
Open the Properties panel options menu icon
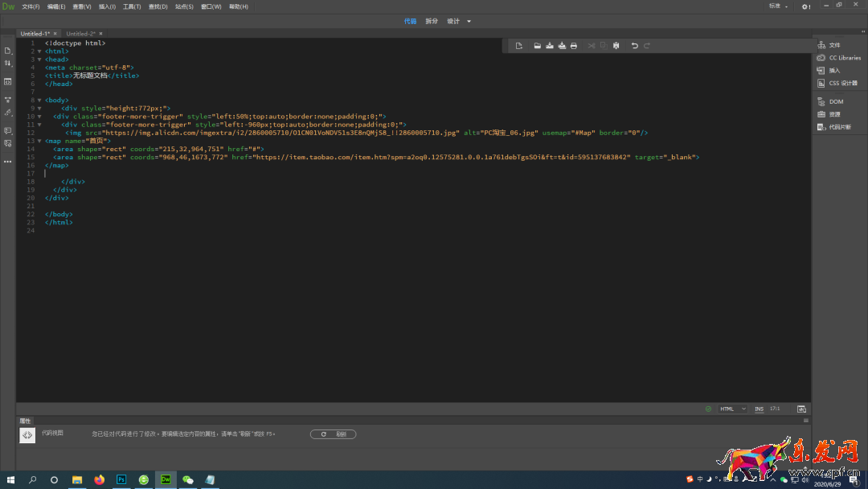click(x=806, y=421)
